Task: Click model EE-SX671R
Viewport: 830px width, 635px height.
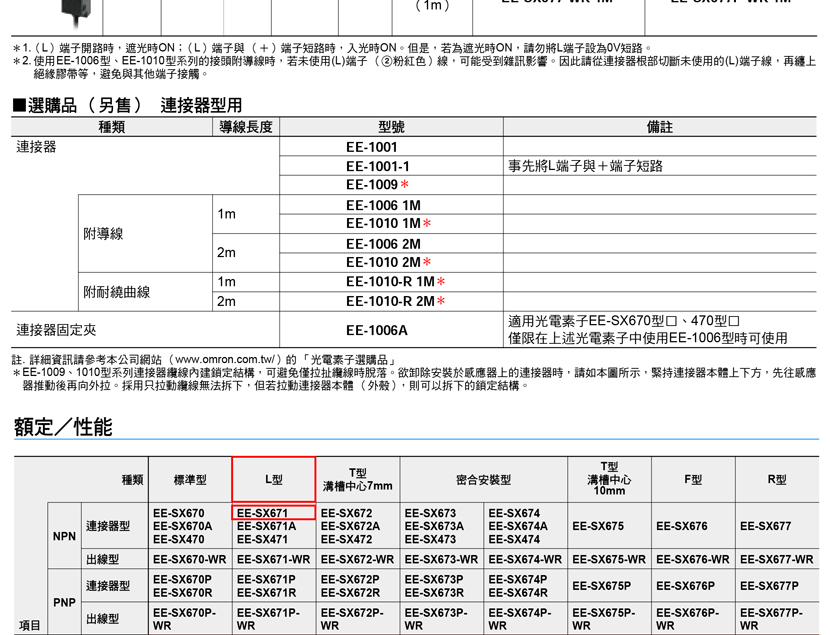Action: click(x=267, y=593)
